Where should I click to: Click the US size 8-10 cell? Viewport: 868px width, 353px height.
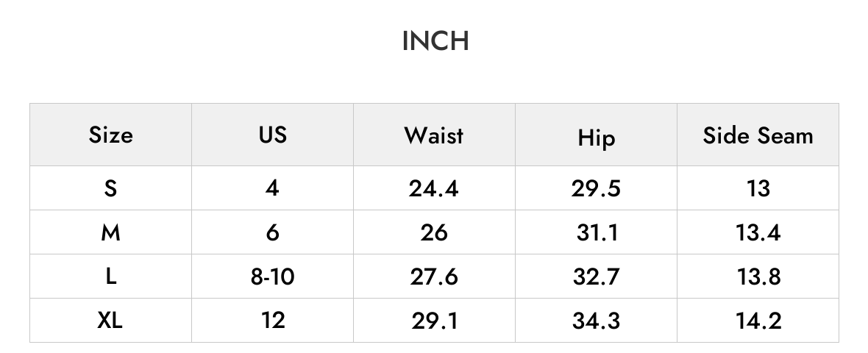(272, 277)
